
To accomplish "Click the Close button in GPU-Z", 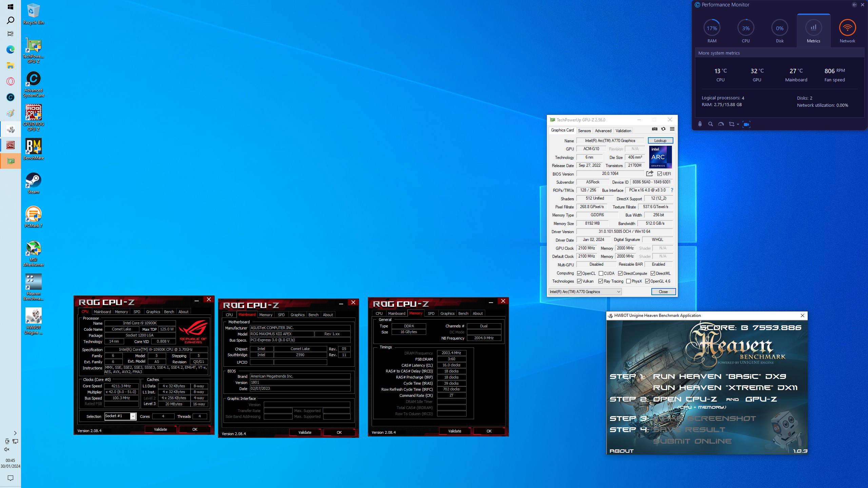I will 663,292.
